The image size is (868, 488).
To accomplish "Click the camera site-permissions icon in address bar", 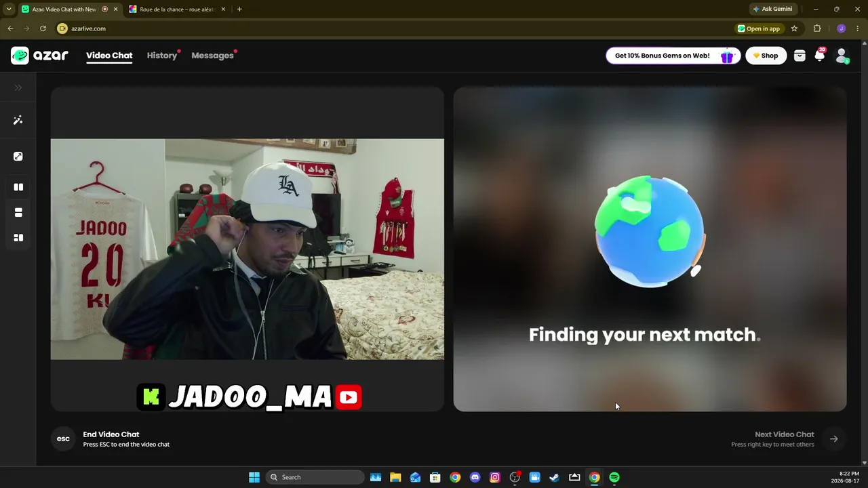I will coord(62,28).
